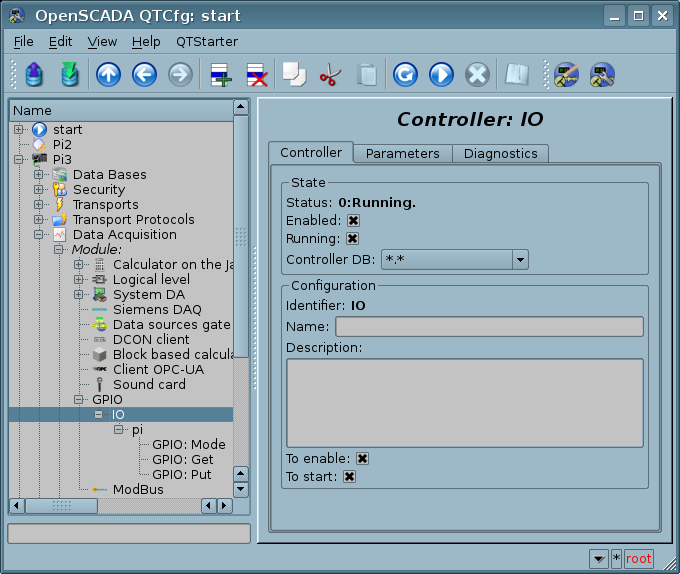Click the Save to database toolbar icon
Image resolution: width=680 pixels, height=574 pixels.
(69, 75)
